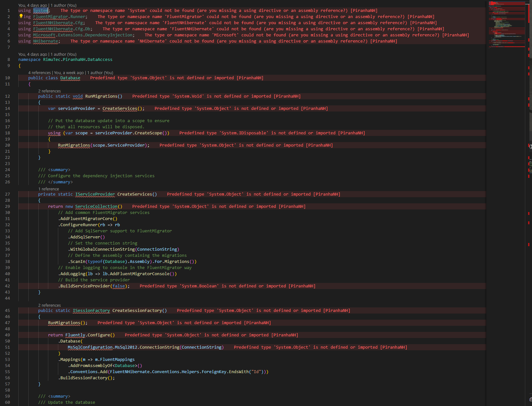Select the highlighted 'System' text on line 1
The width and height of the screenshot is (532, 406).
pos(41,10)
